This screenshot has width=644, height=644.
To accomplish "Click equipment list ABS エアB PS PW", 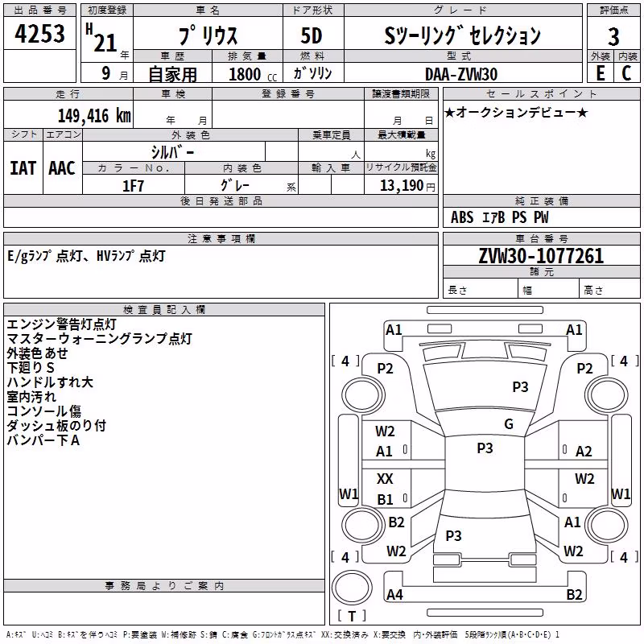I will [x=499, y=217].
